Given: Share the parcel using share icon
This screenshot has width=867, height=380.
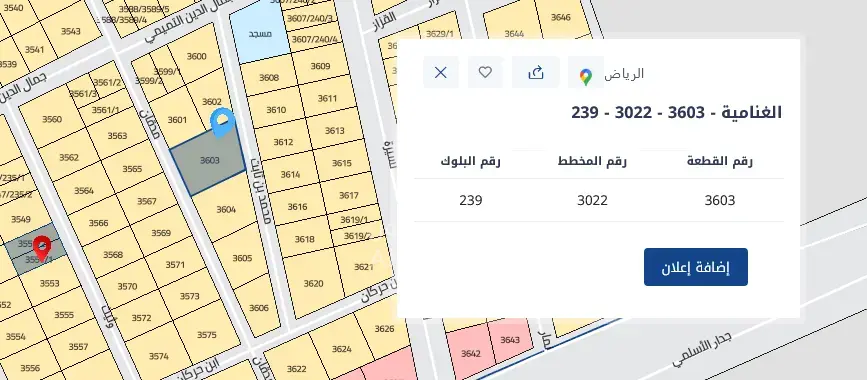Looking at the screenshot, I should [536, 72].
